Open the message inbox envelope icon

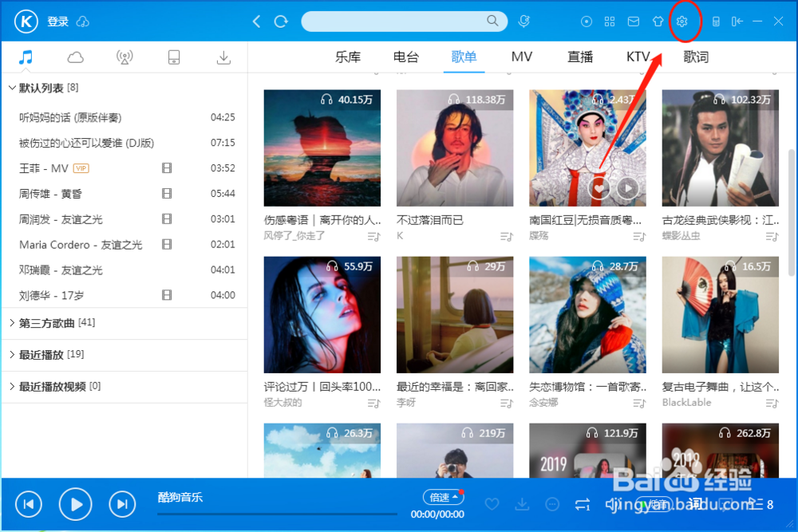tap(634, 22)
